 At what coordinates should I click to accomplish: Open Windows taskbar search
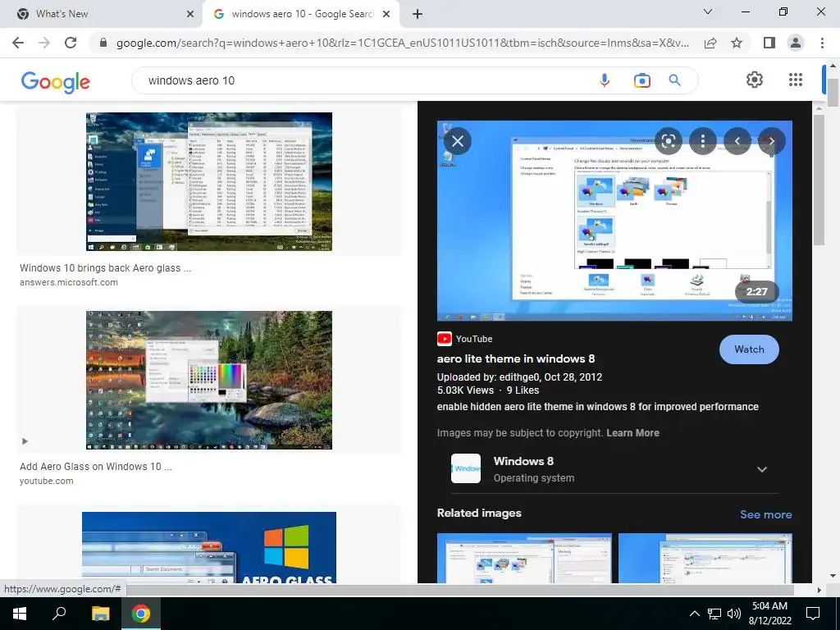tap(59, 614)
